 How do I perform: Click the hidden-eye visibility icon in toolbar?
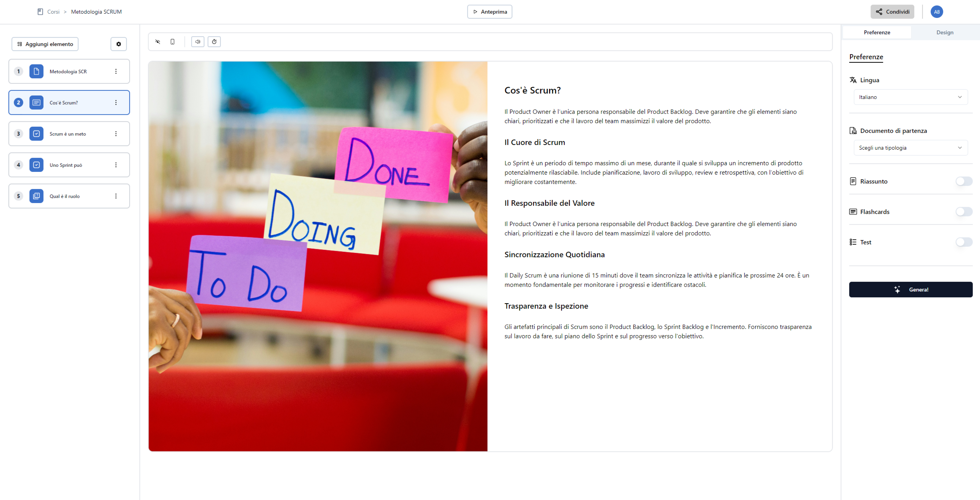[157, 42]
